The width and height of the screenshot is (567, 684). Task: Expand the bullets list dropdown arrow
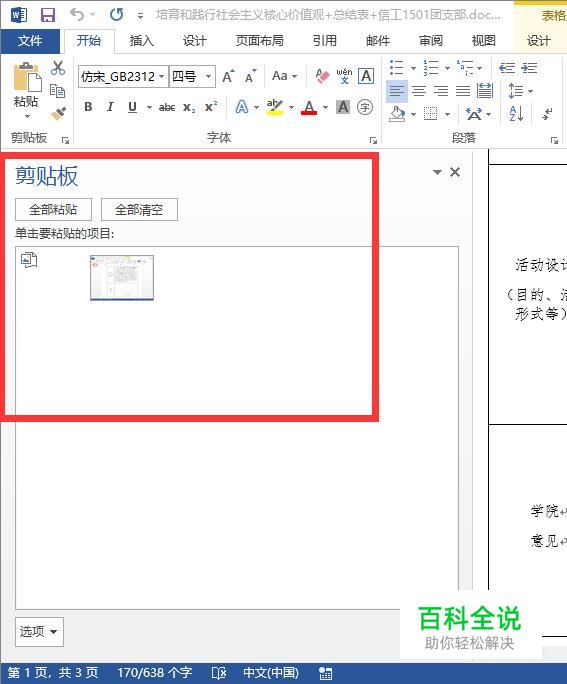click(x=413, y=68)
